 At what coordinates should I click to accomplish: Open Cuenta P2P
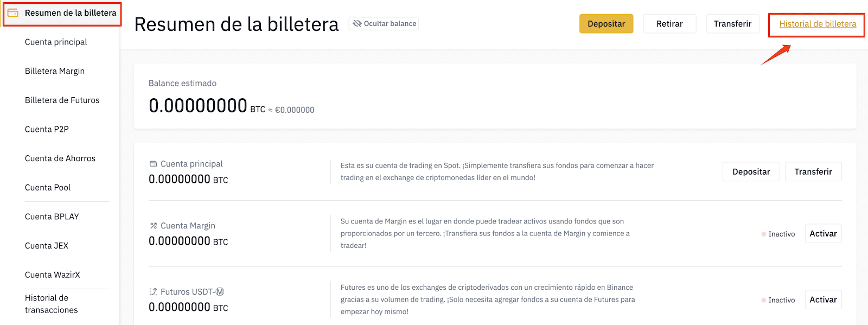point(47,129)
